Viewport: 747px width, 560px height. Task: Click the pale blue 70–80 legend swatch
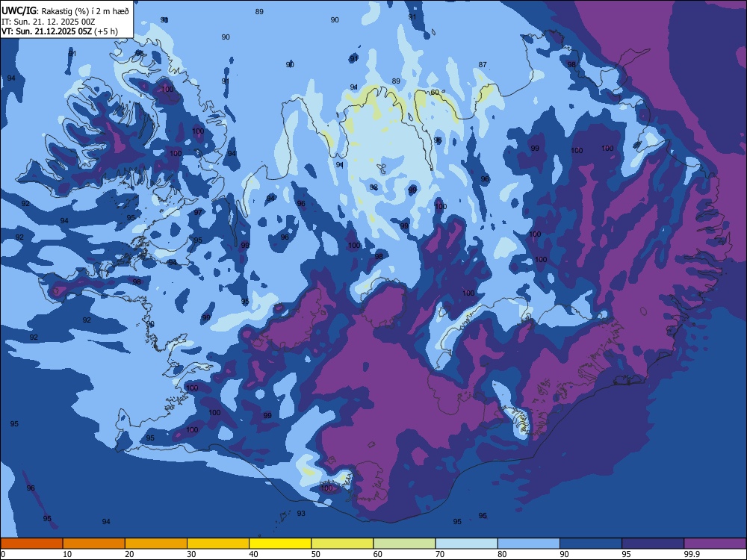[467, 544]
